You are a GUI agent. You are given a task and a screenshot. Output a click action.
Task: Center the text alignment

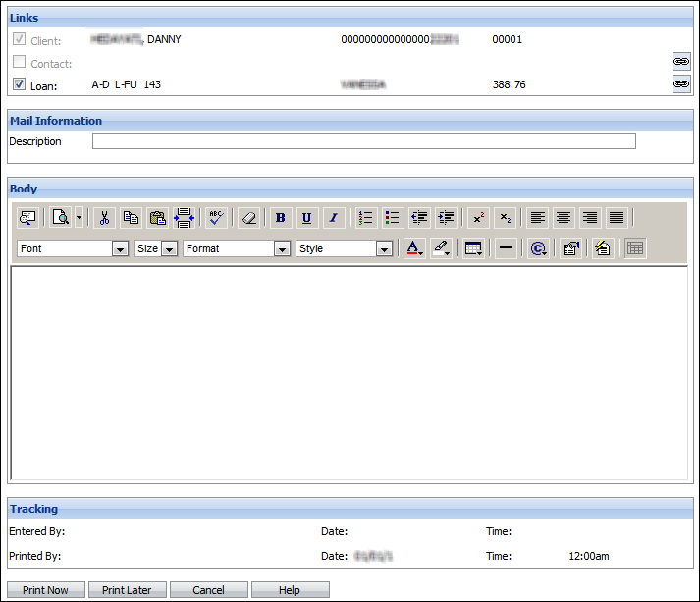564,218
